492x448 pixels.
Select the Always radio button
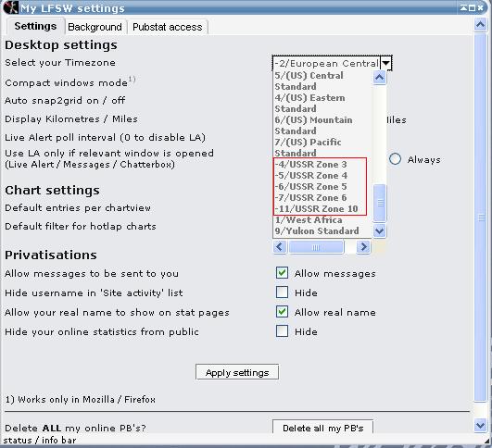click(x=395, y=159)
